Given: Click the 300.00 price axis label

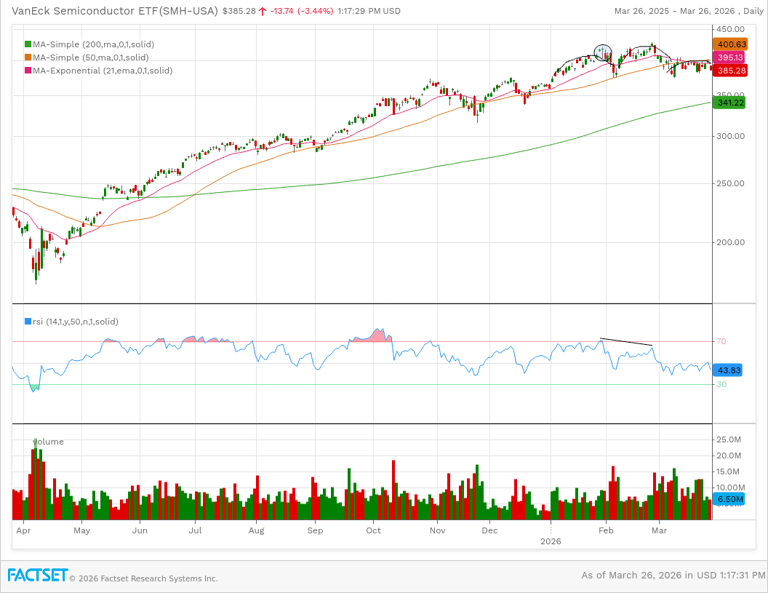Looking at the screenshot, I should [x=730, y=136].
